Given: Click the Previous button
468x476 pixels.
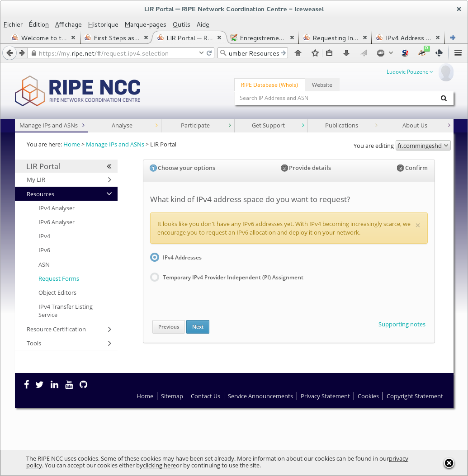Looking at the screenshot, I should tap(169, 327).
